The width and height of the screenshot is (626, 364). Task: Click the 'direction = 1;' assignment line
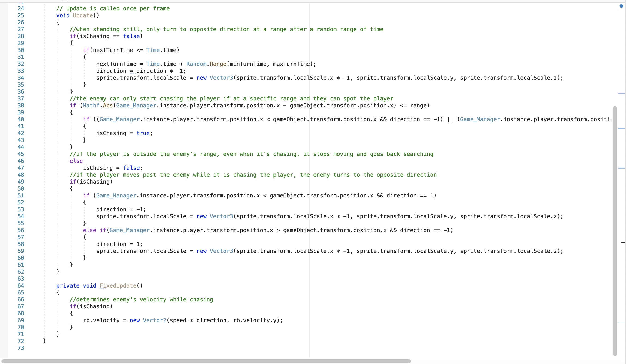tap(119, 244)
